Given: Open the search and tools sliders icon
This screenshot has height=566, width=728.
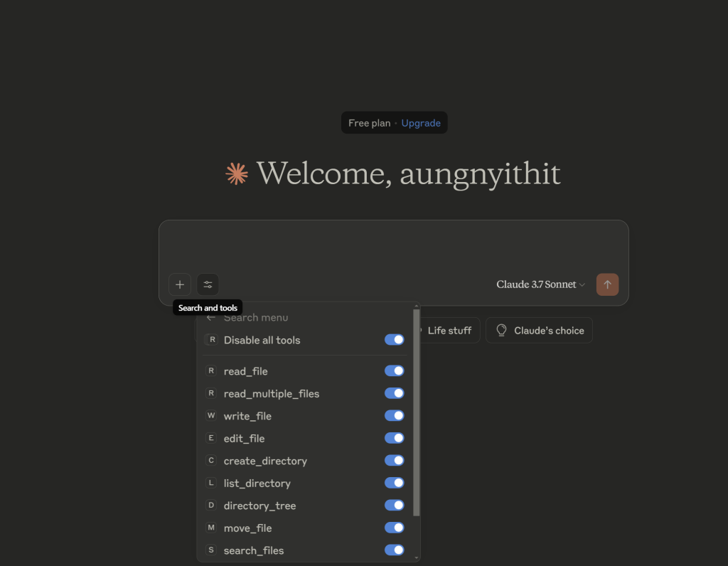Looking at the screenshot, I should (208, 284).
